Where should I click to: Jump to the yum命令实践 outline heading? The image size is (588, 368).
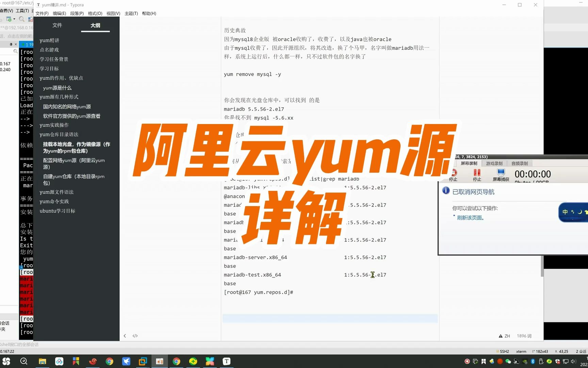tap(54, 202)
